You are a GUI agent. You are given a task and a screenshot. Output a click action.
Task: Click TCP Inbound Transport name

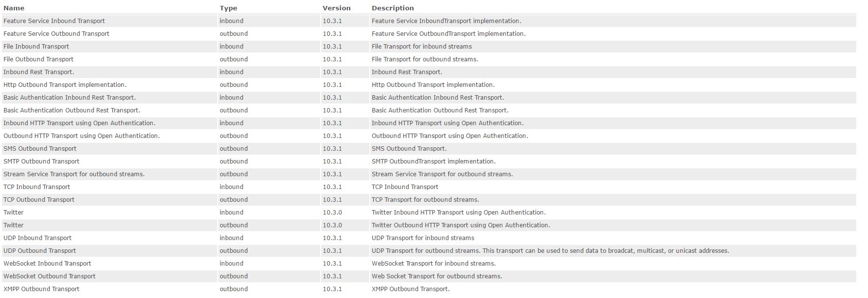point(37,187)
